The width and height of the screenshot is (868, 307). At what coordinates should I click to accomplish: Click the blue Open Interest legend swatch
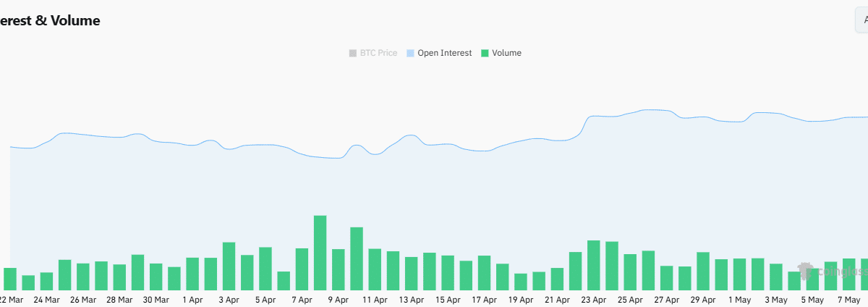411,53
